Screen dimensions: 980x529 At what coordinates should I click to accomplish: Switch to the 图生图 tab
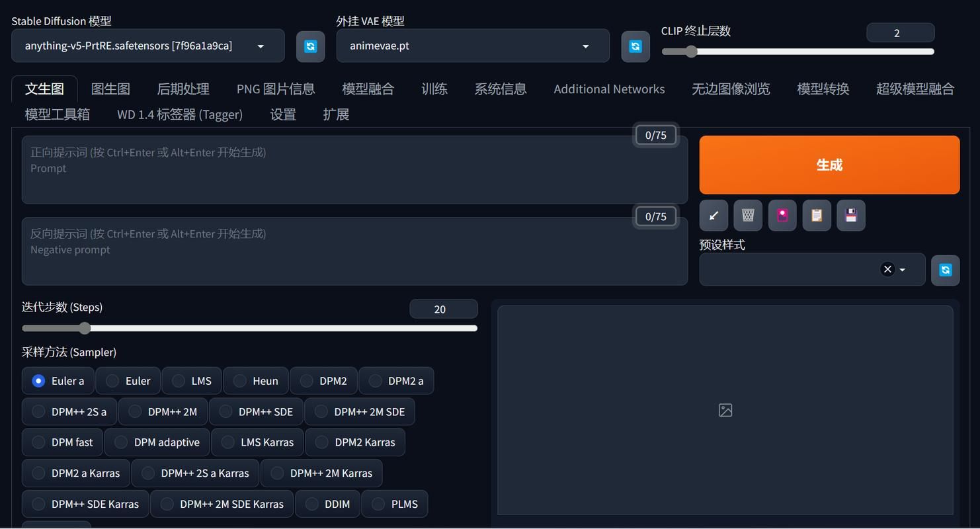click(x=110, y=89)
